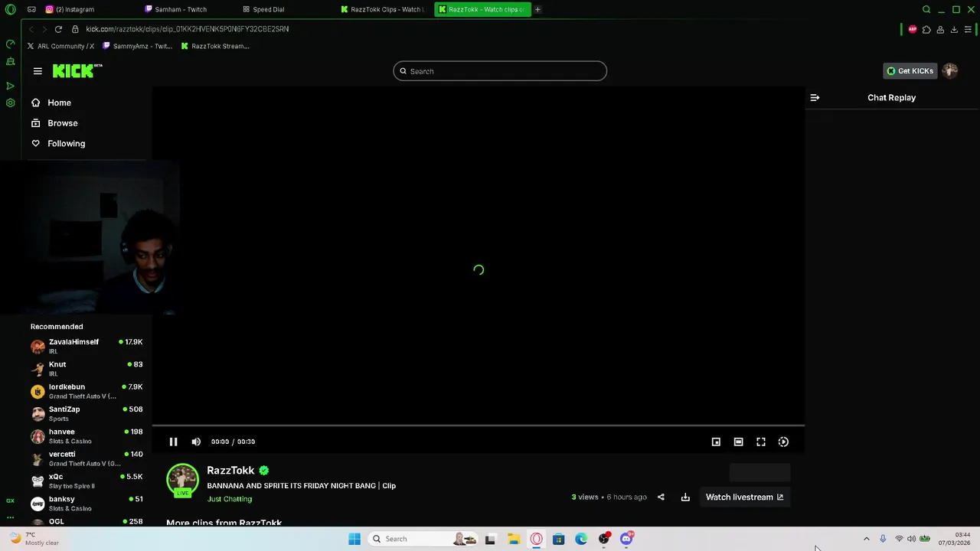Open the weather widget on the taskbar
Viewport: 980px width, 551px height.
coord(34,539)
